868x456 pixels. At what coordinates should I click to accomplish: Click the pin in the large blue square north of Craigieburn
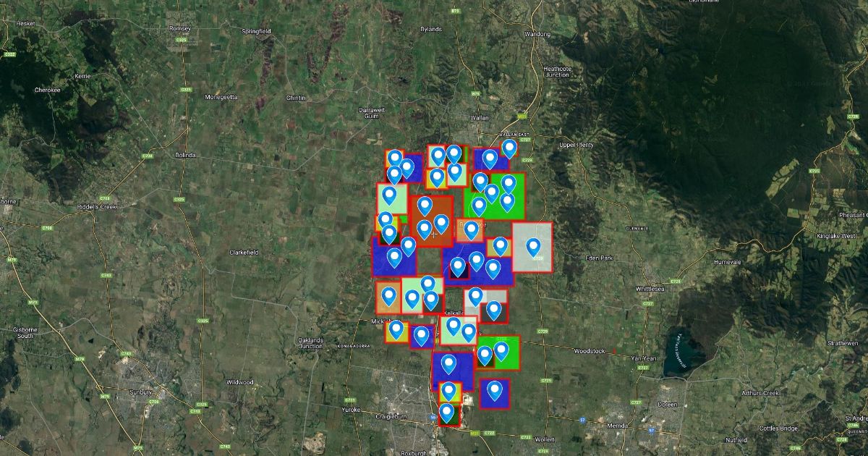click(448, 363)
